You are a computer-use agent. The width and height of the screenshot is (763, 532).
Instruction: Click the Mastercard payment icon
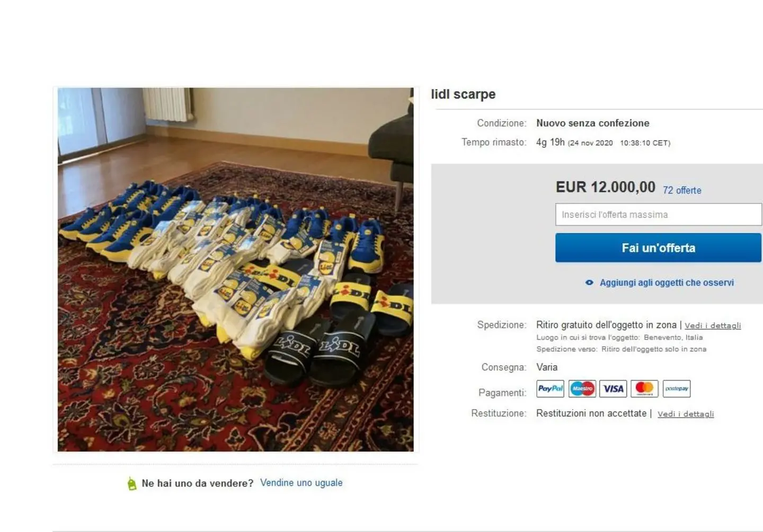pyautogui.click(x=644, y=389)
